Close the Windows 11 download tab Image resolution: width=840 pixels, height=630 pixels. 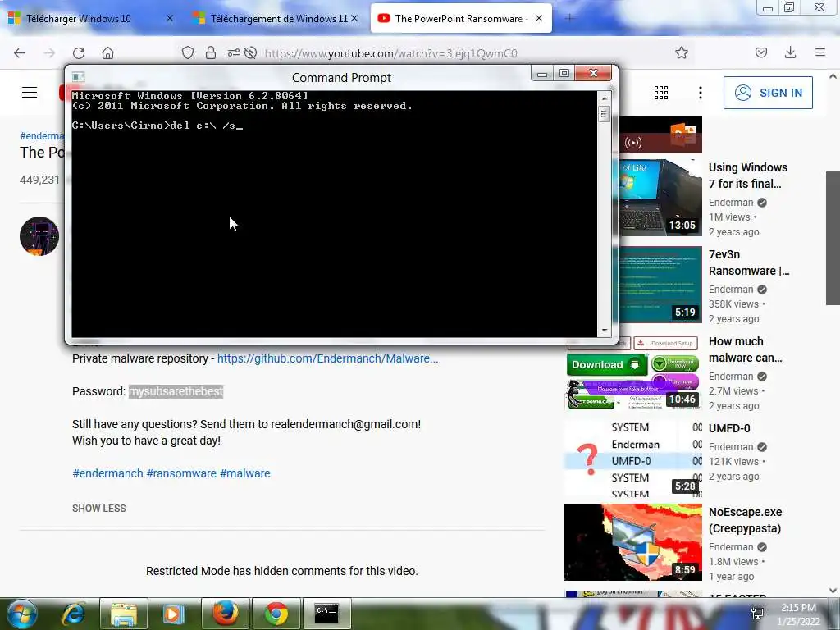[x=354, y=18]
